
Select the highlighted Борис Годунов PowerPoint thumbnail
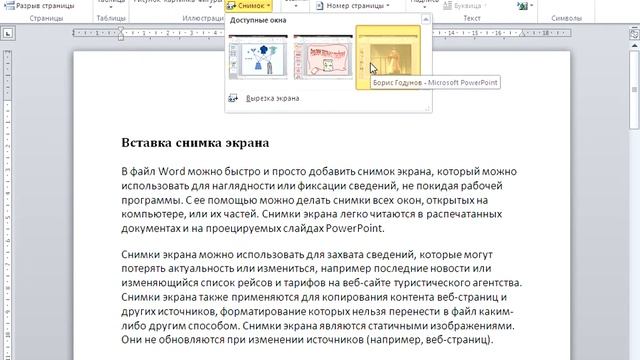pos(388,57)
